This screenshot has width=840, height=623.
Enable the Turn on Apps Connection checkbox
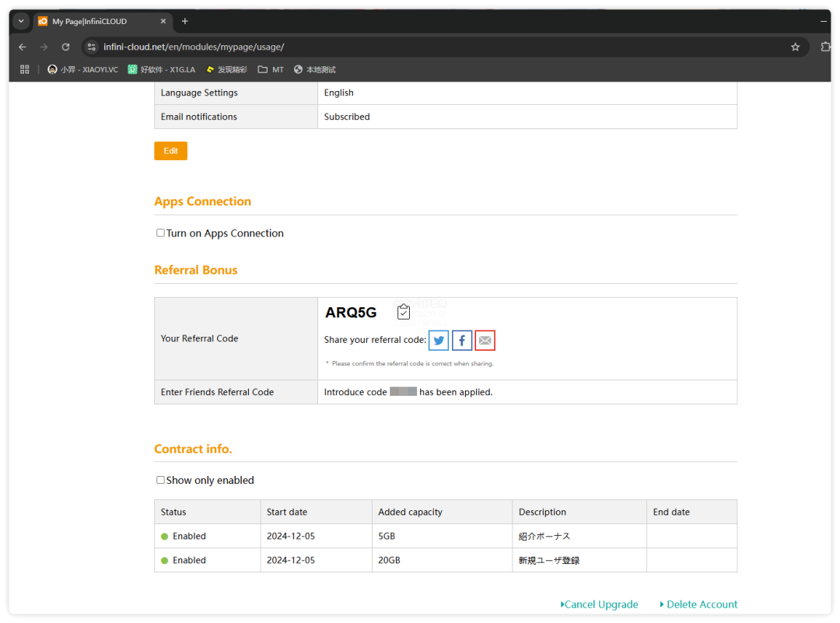160,233
